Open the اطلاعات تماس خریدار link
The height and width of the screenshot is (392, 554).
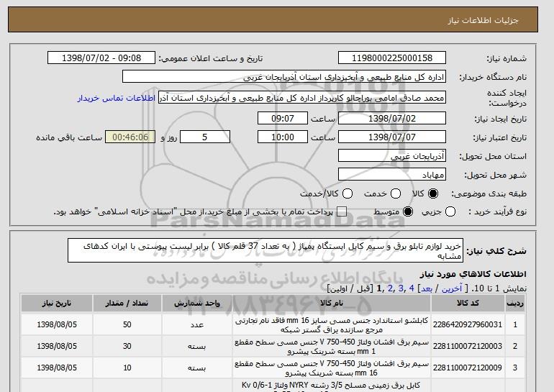point(117,98)
